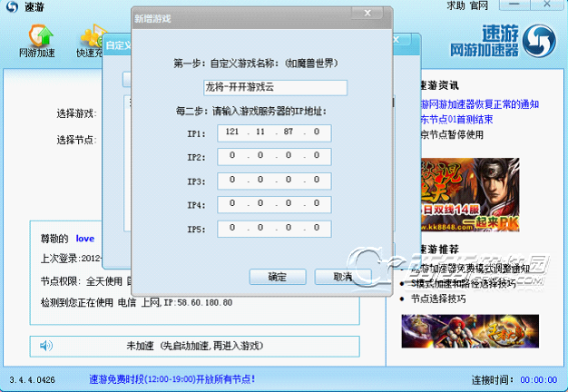Screen dimensions: 568x392
Task: Click the 速游免费时段 notice in status bar
Action: (172, 379)
